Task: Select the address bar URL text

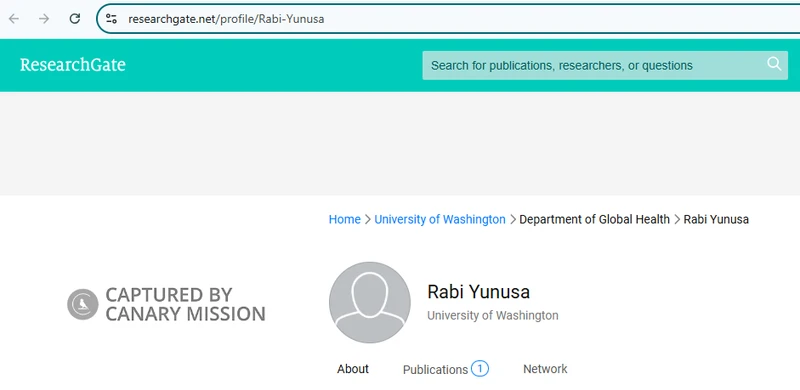Action: [226, 19]
